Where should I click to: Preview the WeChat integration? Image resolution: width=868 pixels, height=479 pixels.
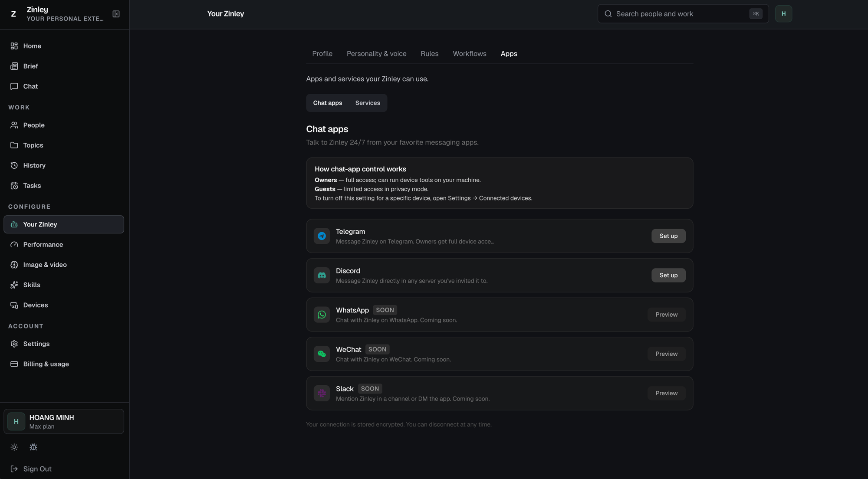pos(667,354)
